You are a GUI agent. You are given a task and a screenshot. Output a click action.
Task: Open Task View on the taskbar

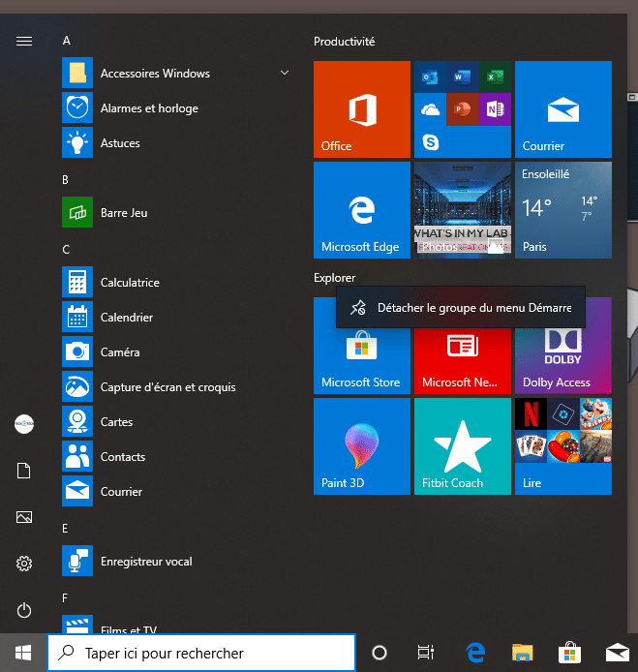click(x=424, y=653)
